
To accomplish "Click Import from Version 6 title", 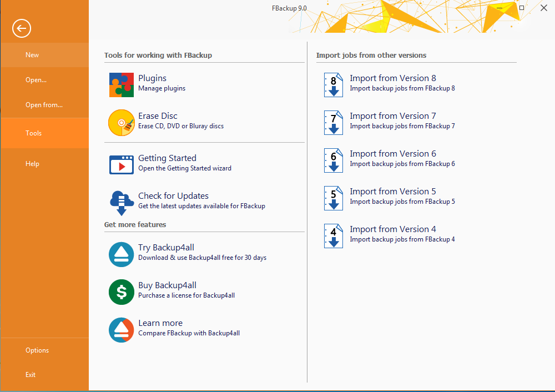I will tap(393, 154).
